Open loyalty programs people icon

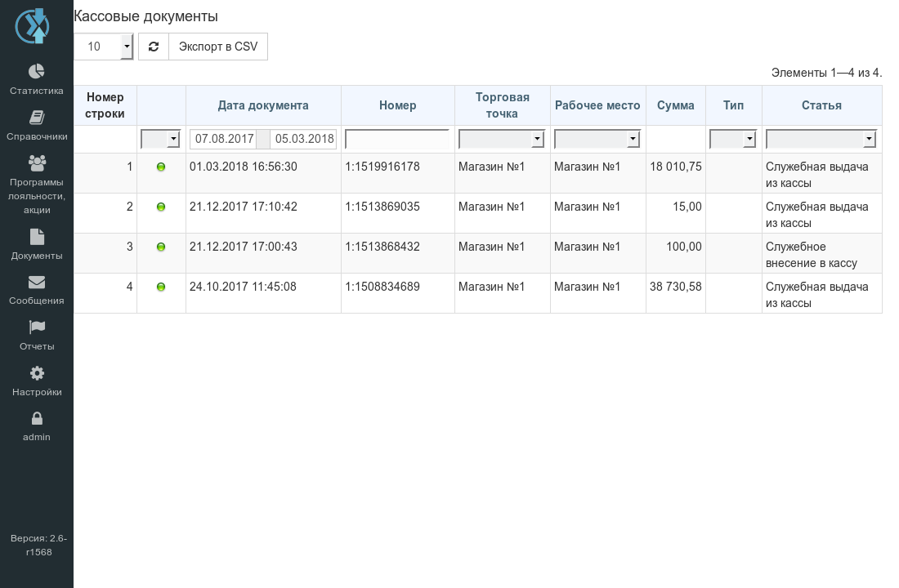click(37, 163)
